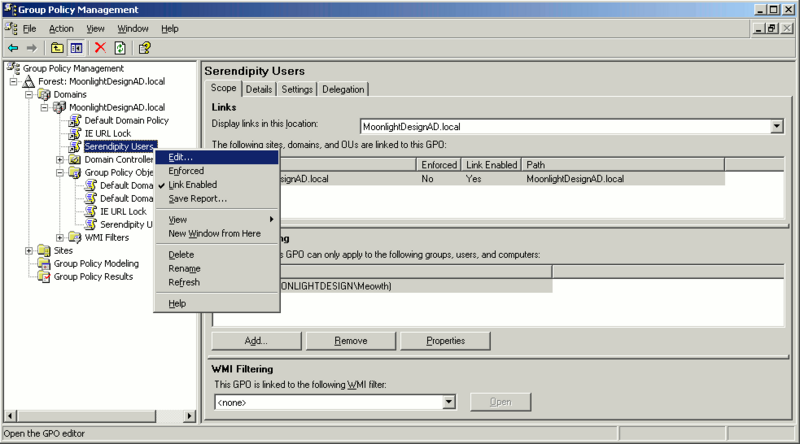Choose Save Report... from context menu

tap(217, 199)
